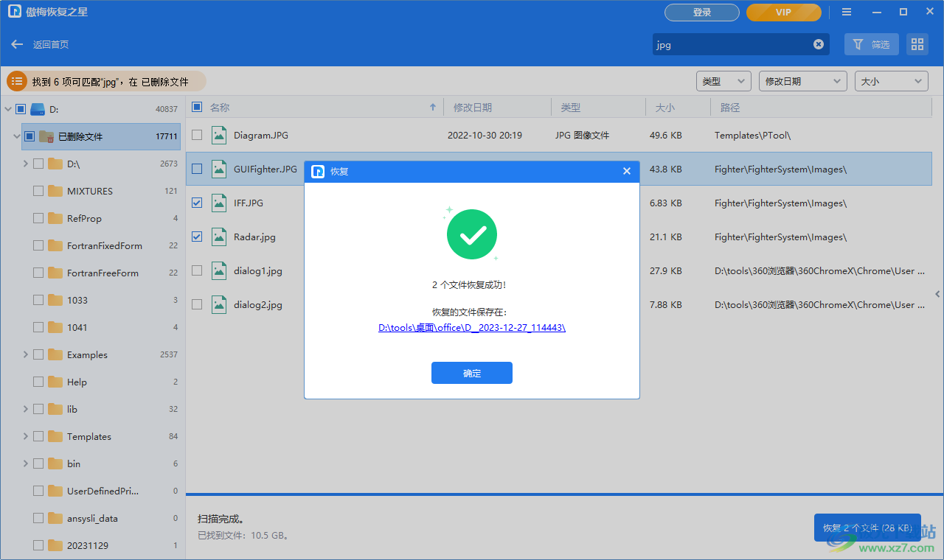Close the recovery dialog with X

click(x=627, y=171)
